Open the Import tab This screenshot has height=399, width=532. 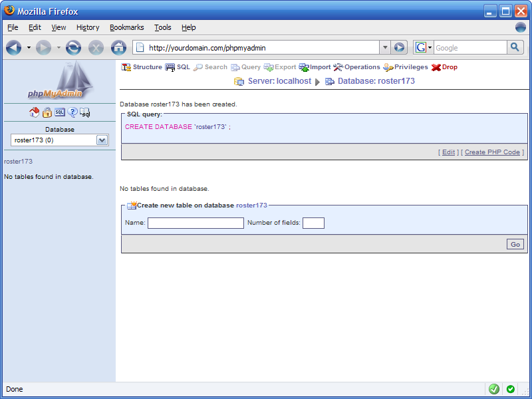click(x=315, y=67)
